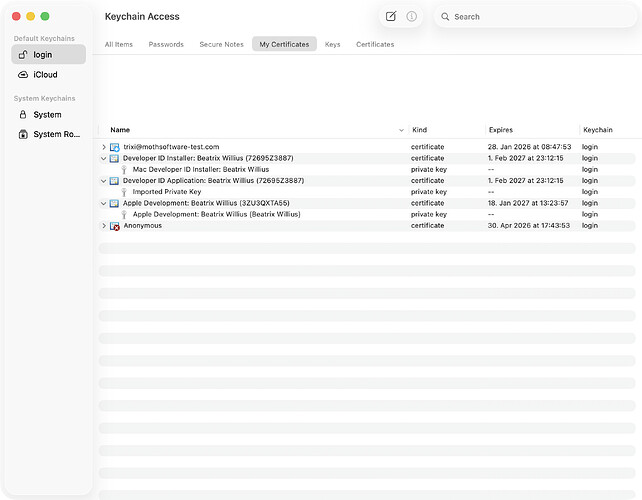This screenshot has height=500, width=642.
Task: Click invalid certificate icon of Anonymous
Action: click(x=115, y=226)
